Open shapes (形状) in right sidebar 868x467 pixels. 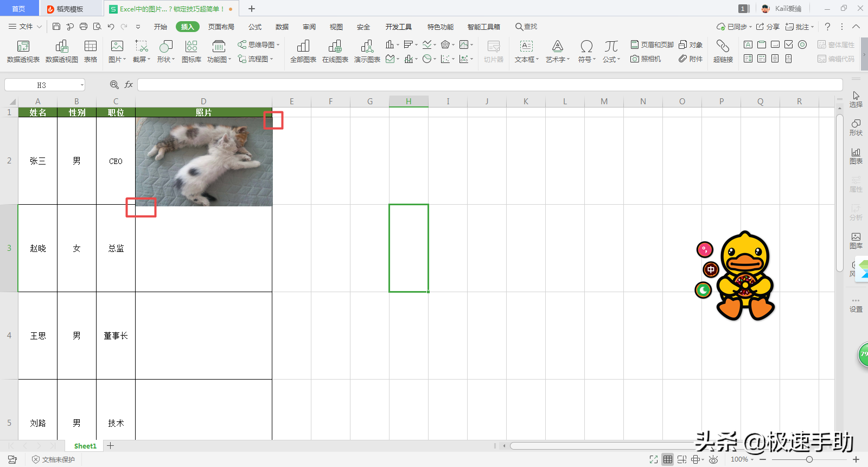tap(856, 128)
